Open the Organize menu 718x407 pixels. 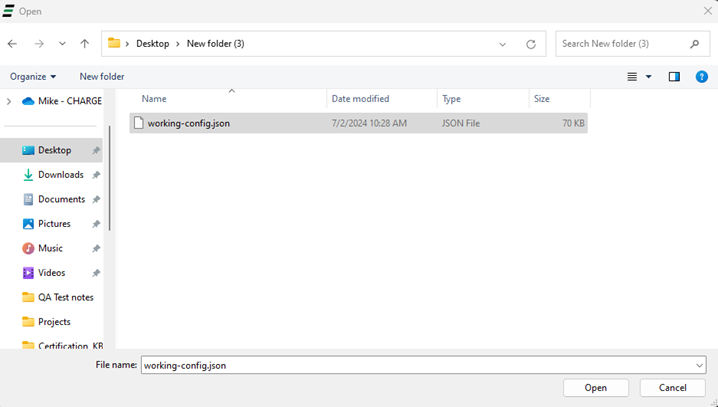coord(33,76)
